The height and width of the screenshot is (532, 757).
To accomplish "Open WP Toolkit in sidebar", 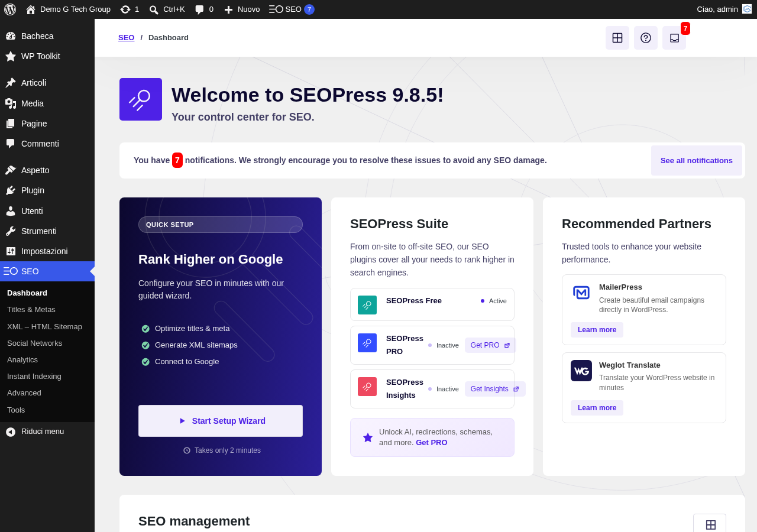I will [x=47, y=56].
